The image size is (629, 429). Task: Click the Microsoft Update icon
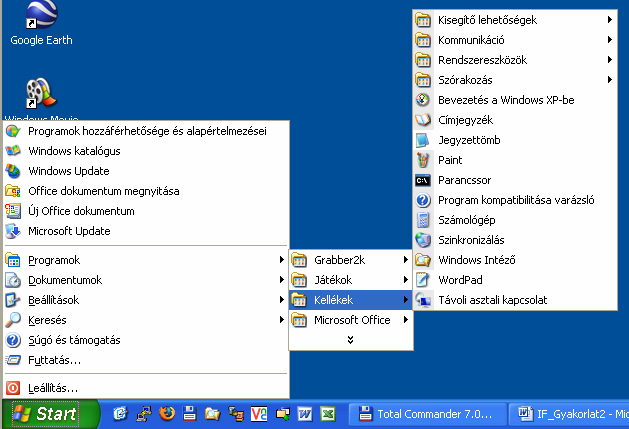click(x=13, y=231)
